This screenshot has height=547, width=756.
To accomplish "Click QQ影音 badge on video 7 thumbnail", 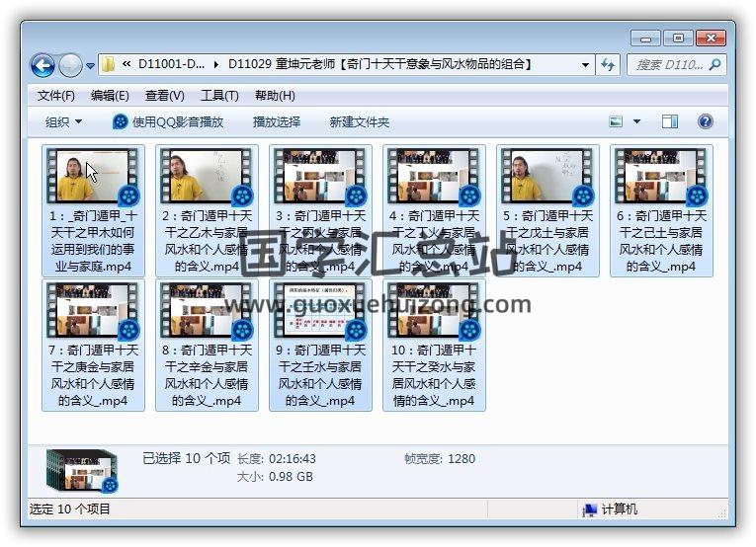I will pos(128,330).
